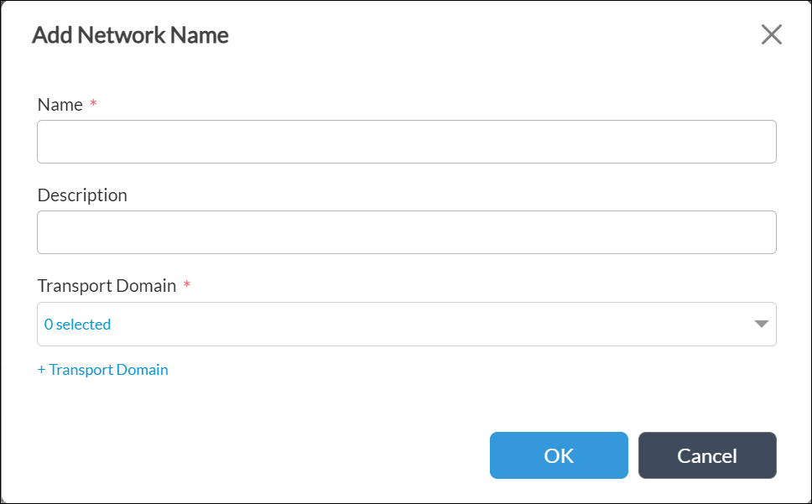
Task: Click the red asterisk beside Name
Action: (92, 104)
